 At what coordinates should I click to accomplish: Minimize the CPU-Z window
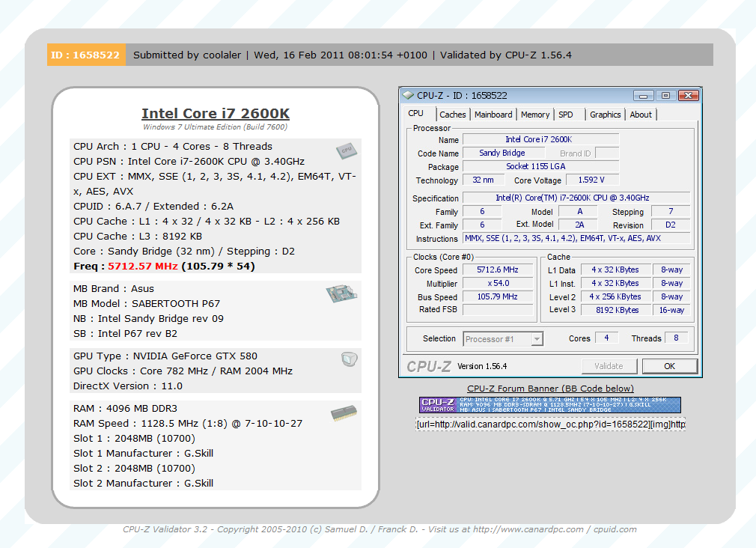pos(643,96)
